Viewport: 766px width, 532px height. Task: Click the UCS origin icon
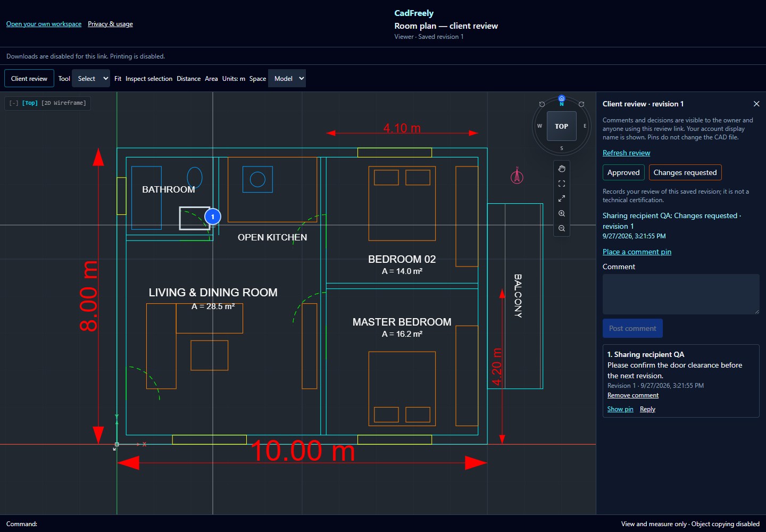pyautogui.click(x=116, y=444)
